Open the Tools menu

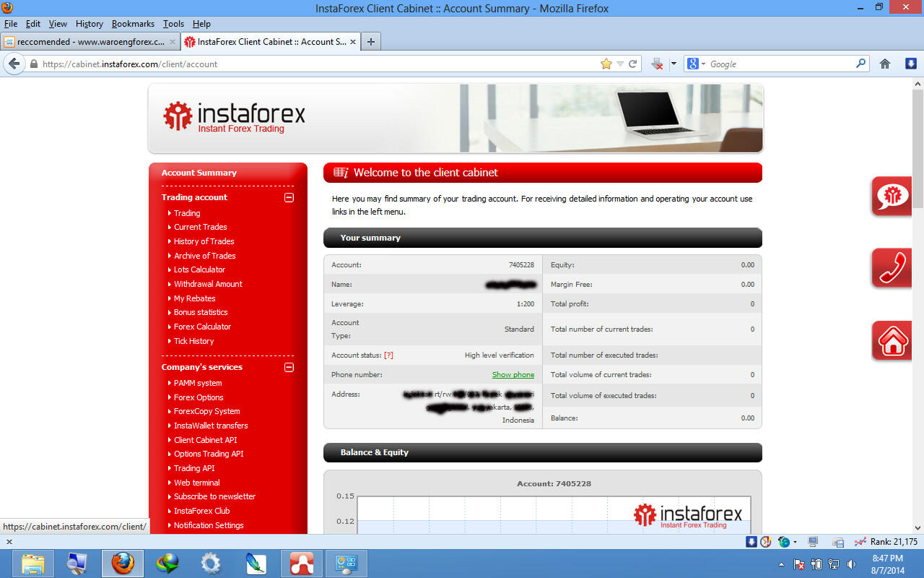(x=173, y=24)
